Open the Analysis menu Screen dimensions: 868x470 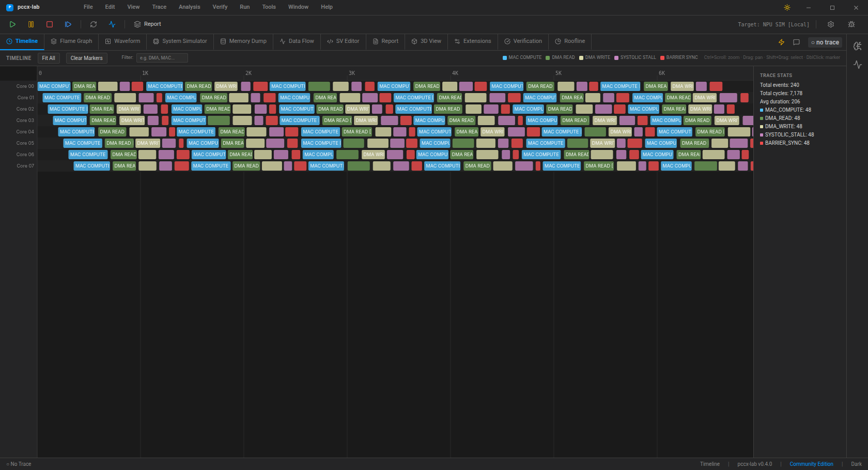coord(189,7)
